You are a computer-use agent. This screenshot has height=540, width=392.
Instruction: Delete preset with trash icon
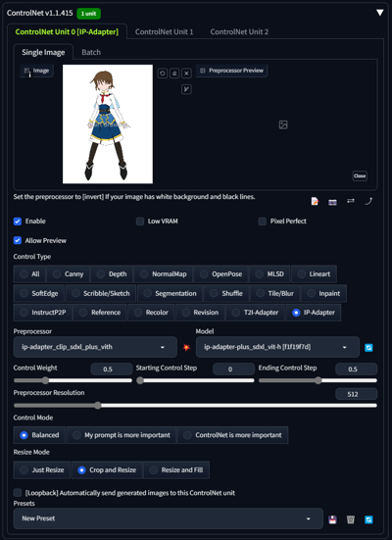click(x=351, y=519)
